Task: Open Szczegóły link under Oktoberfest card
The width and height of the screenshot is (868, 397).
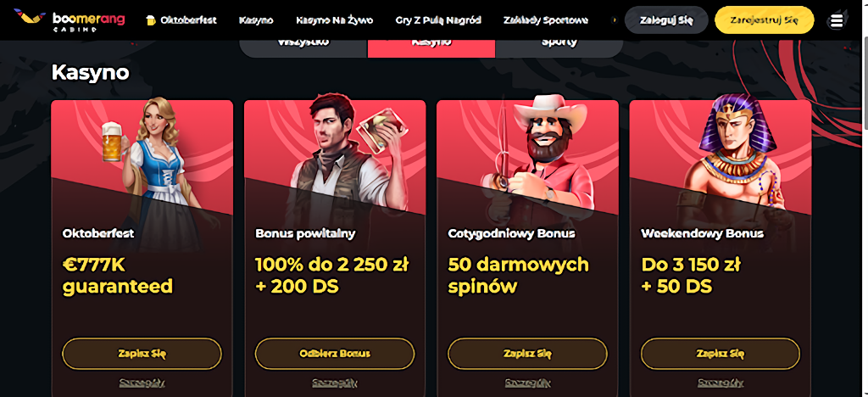Action: (142, 383)
